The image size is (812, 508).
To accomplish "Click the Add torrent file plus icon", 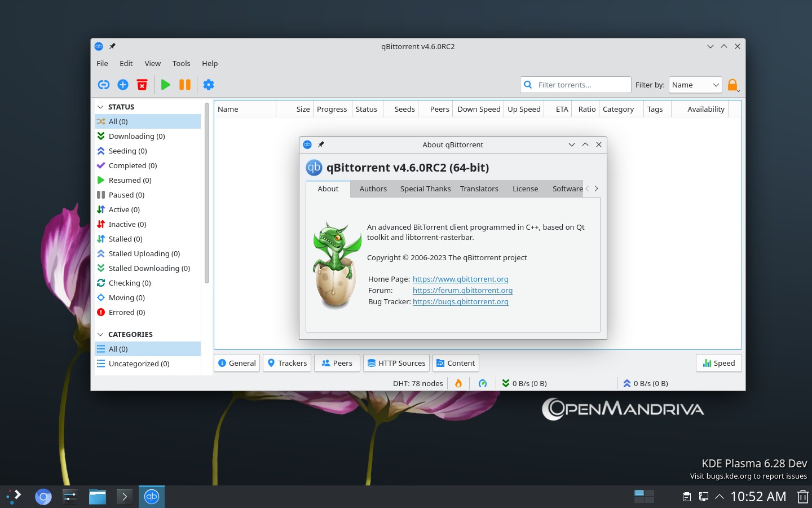I will tap(123, 85).
